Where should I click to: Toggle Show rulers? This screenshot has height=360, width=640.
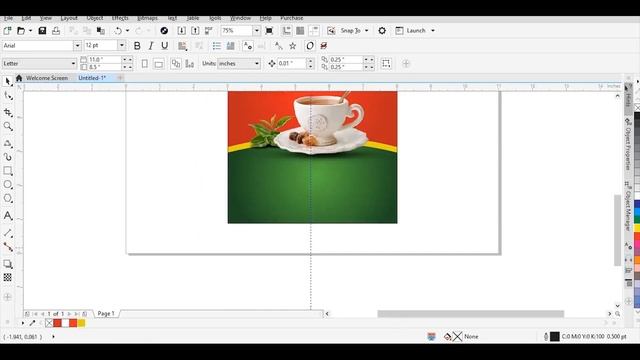coord(287,31)
